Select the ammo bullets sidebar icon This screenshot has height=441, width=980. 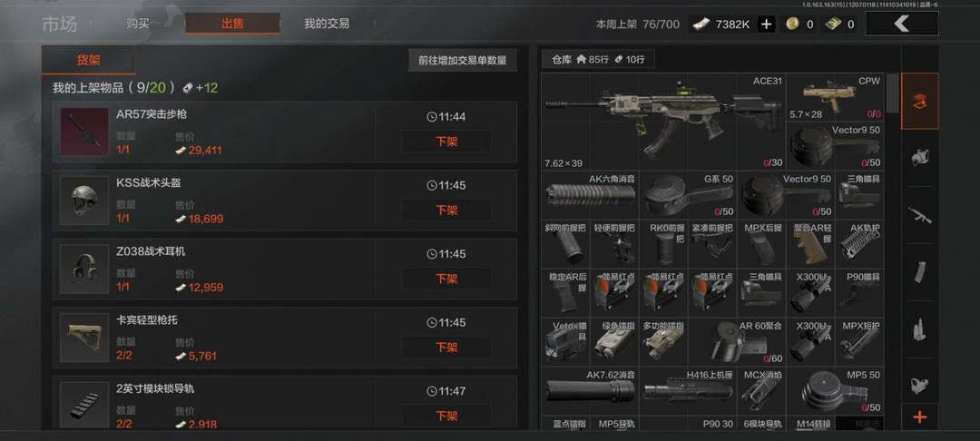point(919,329)
